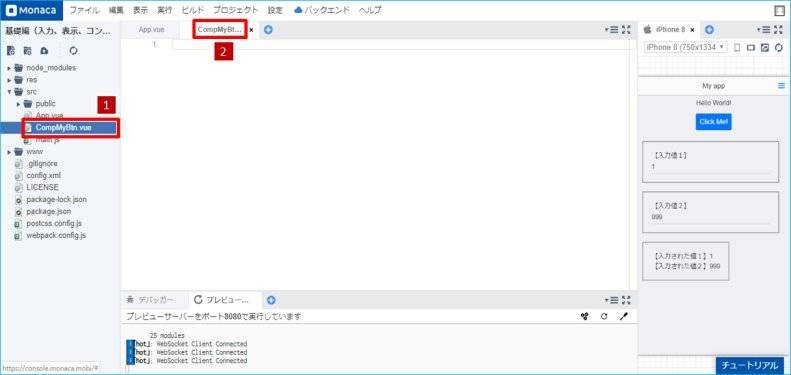Select package-lock.json in the file tree
Screen dimensions: 791x375
[56, 199]
